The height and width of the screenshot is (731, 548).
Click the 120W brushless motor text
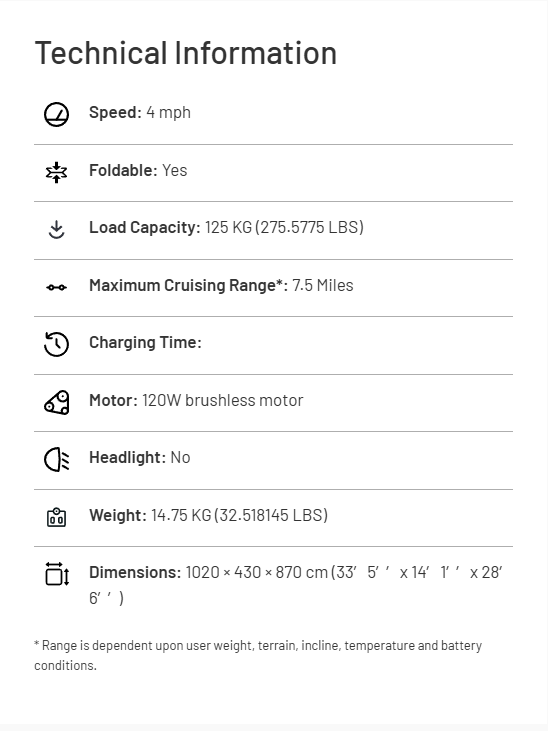222,400
